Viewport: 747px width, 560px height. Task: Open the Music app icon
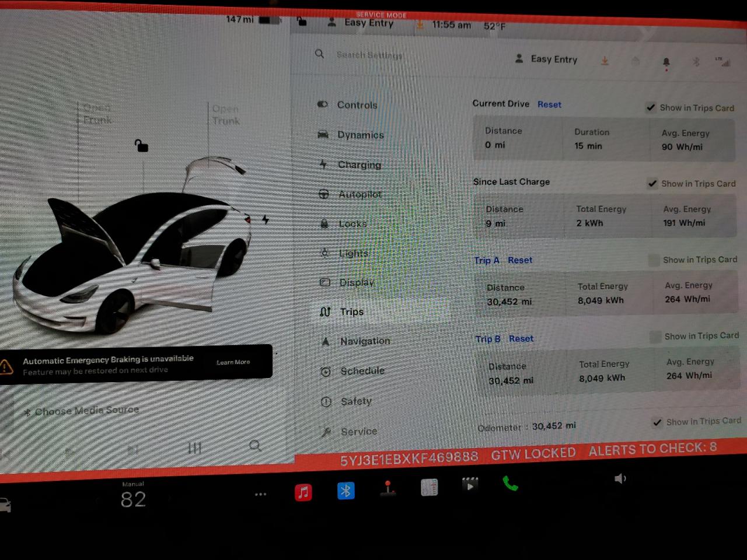click(303, 492)
